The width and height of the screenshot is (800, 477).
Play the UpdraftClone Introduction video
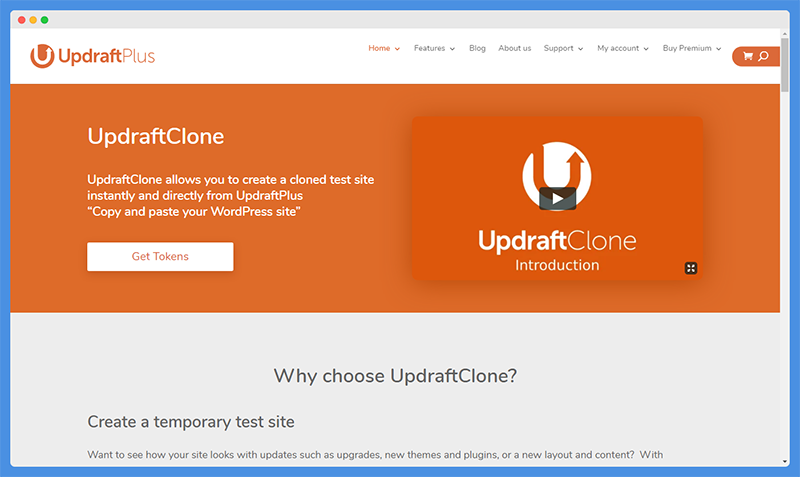[557, 198]
